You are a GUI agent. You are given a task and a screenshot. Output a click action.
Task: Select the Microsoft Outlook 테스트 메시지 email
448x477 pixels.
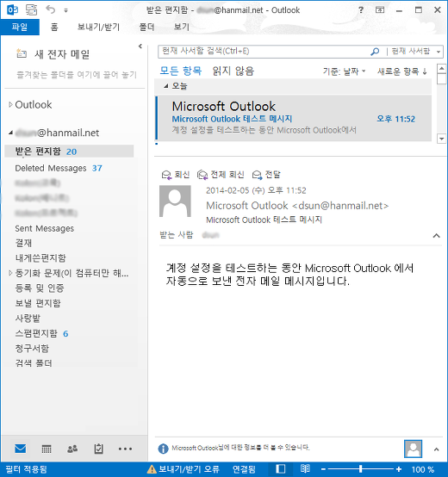pos(294,118)
